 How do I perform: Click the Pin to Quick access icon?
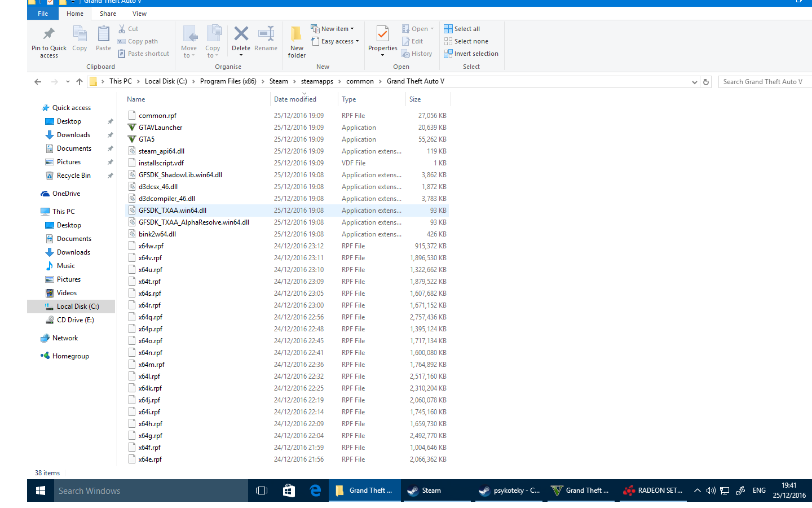click(x=49, y=34)
